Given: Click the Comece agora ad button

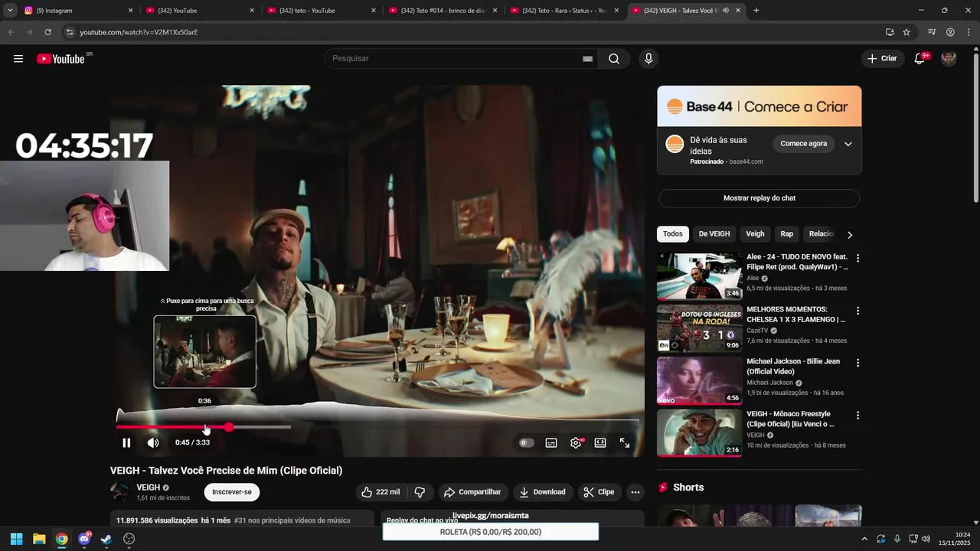Looking at the screenshot, I should (803, 144).
